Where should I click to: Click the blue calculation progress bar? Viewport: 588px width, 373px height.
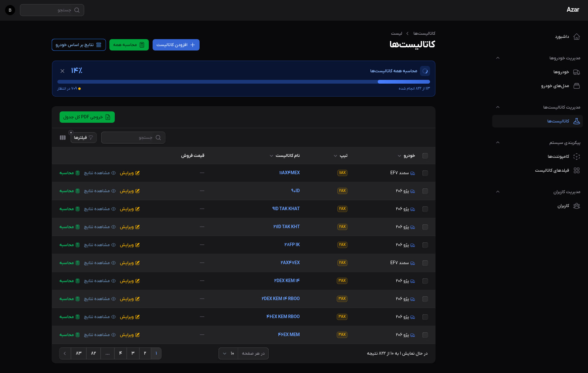[x=243, y=82]
